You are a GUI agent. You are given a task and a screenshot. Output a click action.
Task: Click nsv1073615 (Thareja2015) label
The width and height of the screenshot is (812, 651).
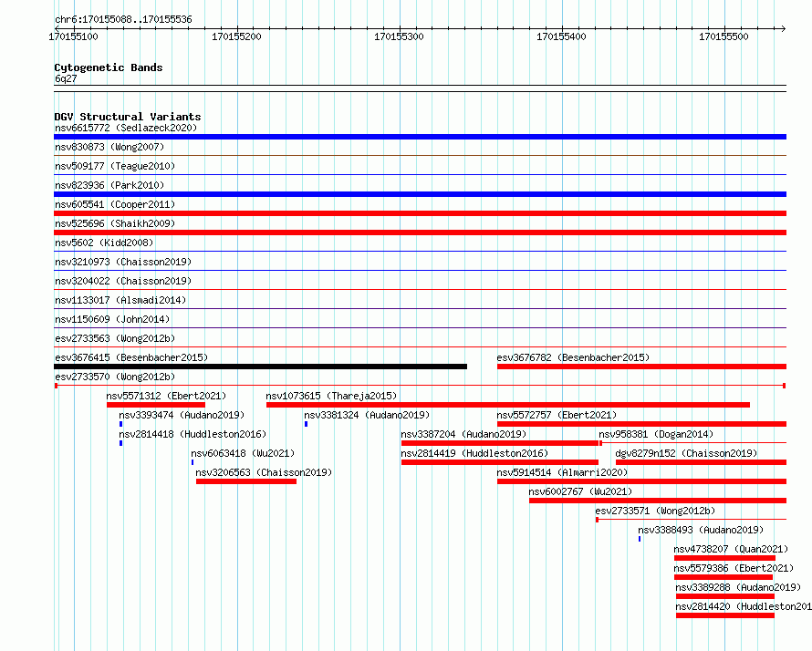331,396
